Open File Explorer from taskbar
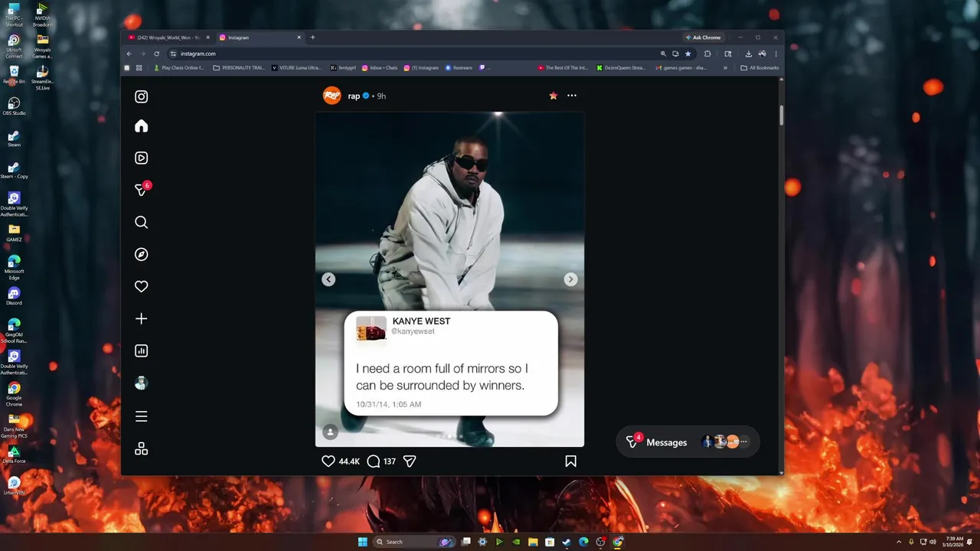The height and width of the screenshot is (551, 980). click(x=533, y=542)
